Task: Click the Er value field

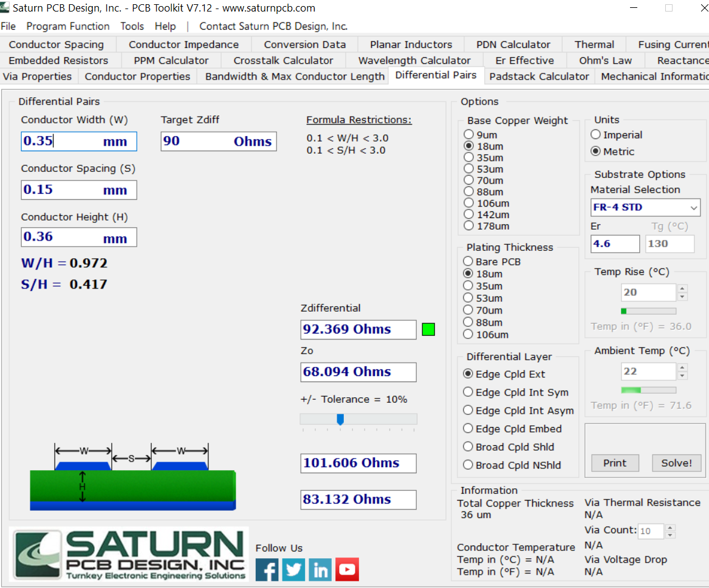Action: pyautogui.click(x=615, y=244)
